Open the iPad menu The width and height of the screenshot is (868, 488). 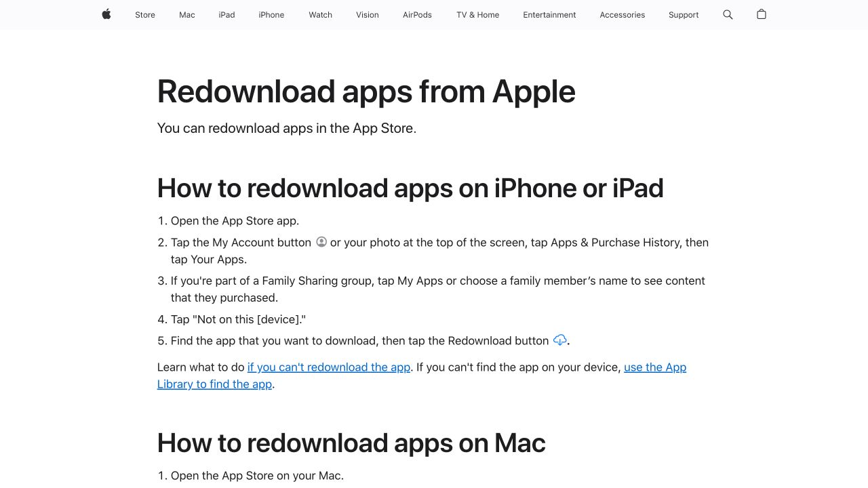point(227,15)
